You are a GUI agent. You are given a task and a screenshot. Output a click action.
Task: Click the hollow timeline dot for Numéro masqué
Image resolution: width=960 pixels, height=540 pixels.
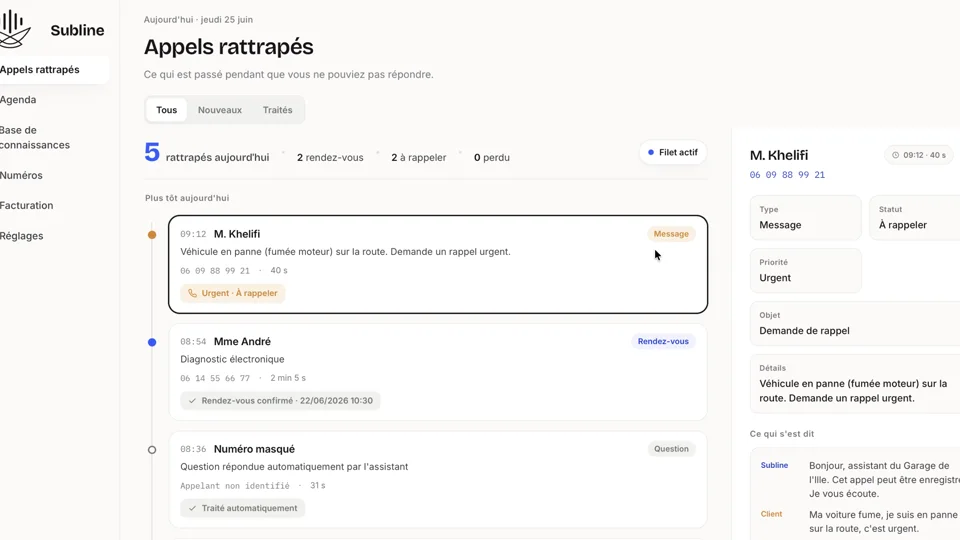(x=152, y=450)
